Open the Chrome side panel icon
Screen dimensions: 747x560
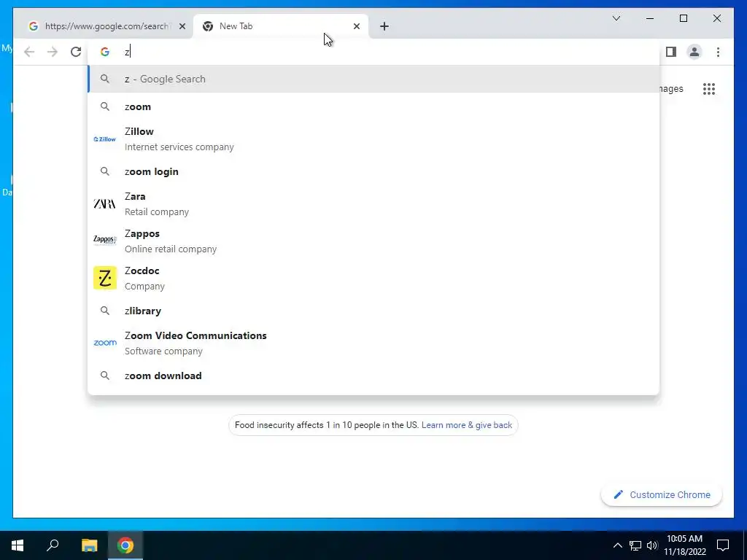coord(671,52)
